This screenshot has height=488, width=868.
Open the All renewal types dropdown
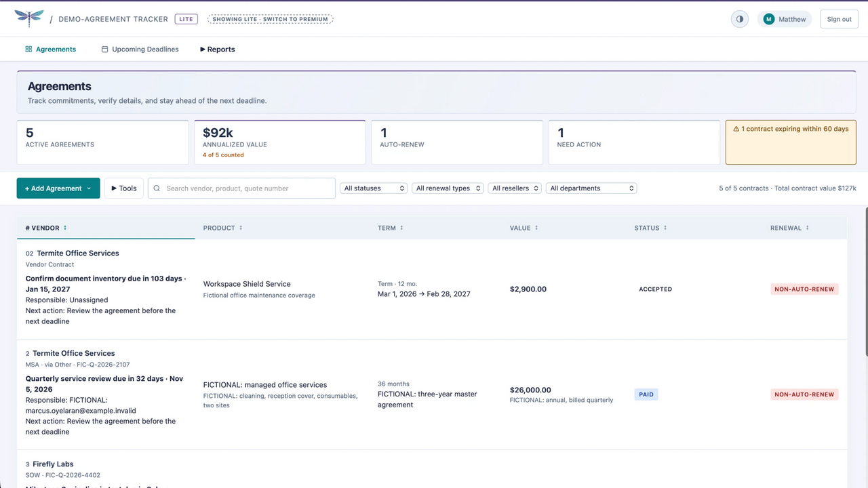[448, 188]
